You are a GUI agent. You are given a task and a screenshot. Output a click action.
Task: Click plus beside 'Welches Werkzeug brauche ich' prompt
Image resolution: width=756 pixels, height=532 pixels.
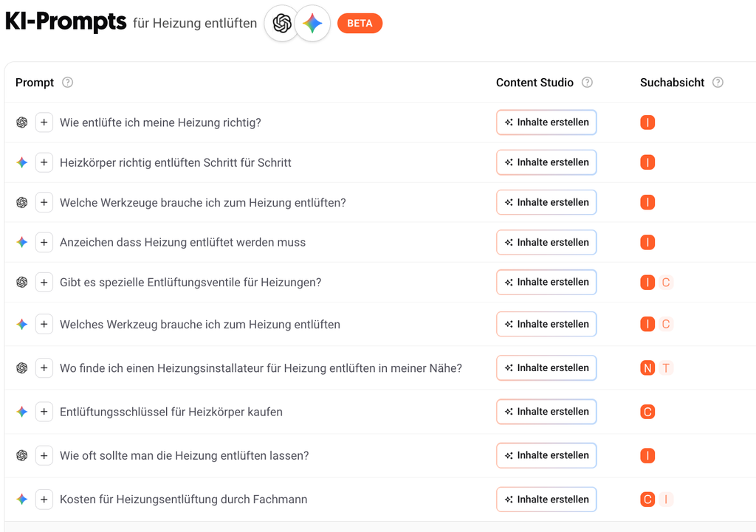point(44,325)
